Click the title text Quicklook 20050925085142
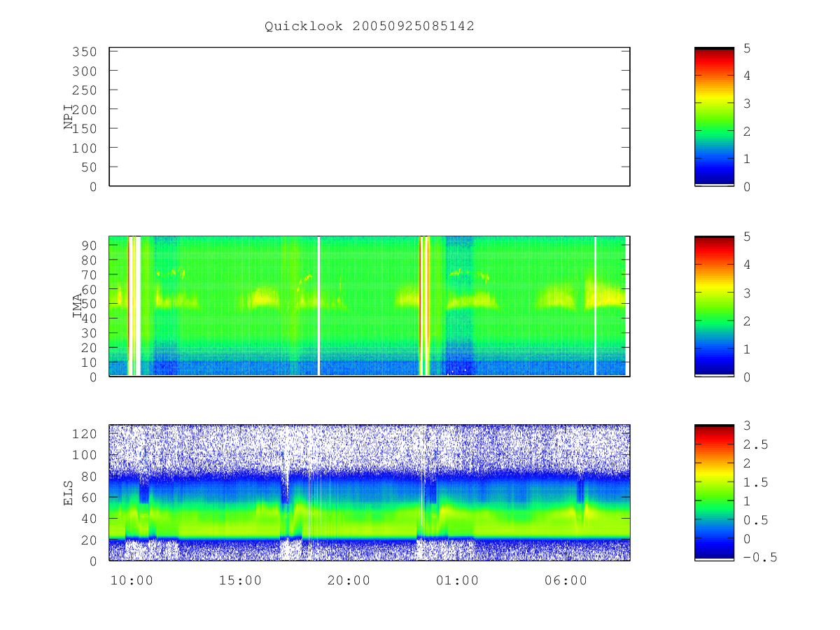This screenshot has height=630, width=840. point(370,27)
